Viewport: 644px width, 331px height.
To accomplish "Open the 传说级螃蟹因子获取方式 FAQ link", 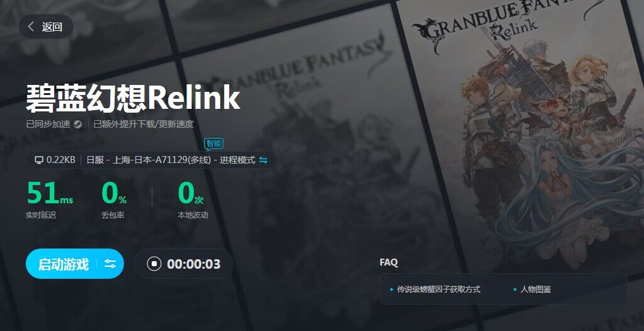I will point(438,289).
